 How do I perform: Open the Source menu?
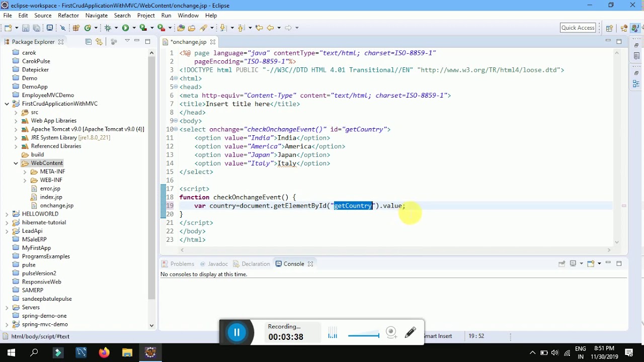click(x=43, y=16)
